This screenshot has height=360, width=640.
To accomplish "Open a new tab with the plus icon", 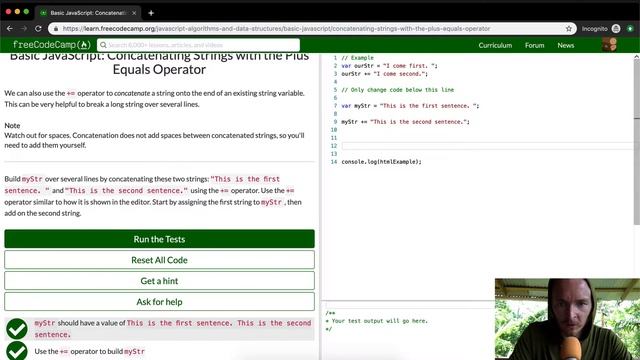I will [151, 13].
